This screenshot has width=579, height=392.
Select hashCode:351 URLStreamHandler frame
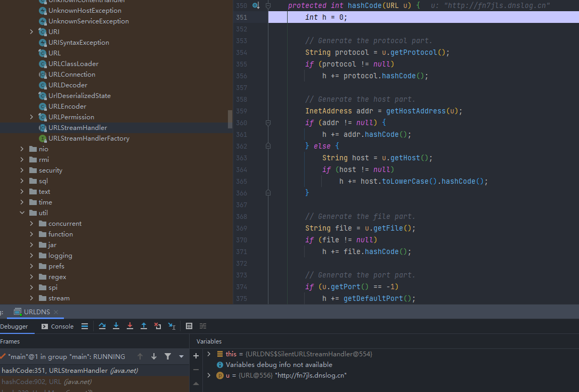tap(94, 371)
